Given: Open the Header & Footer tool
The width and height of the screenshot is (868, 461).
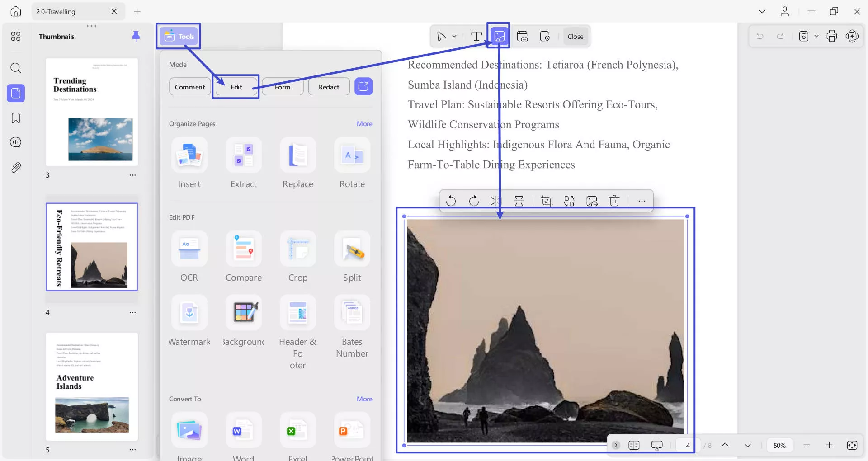Looking at the screenshot, I should [298, 333].
